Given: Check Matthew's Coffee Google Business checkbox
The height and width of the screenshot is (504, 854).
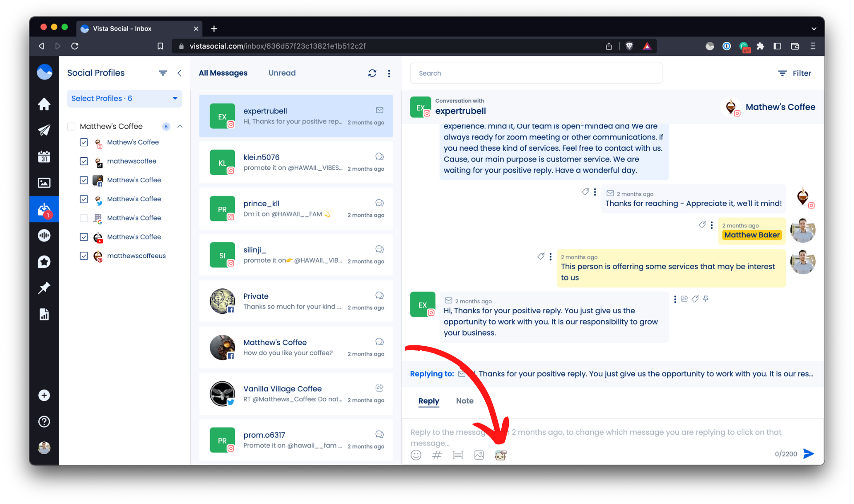Looking at the screenshot, I should click(84, 218).
